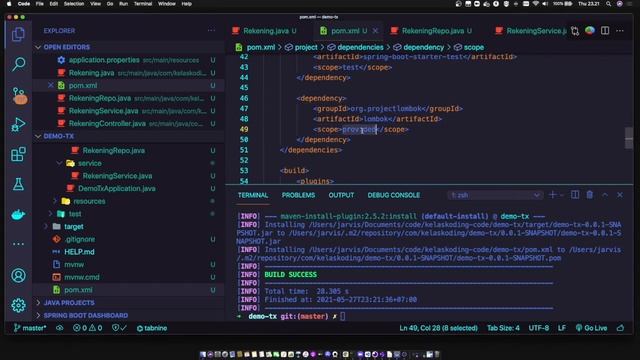The height and width of the screenshot is (360, 640).
Task: Click the open changes icon in editor toolbar
Action: click(575, 31)
